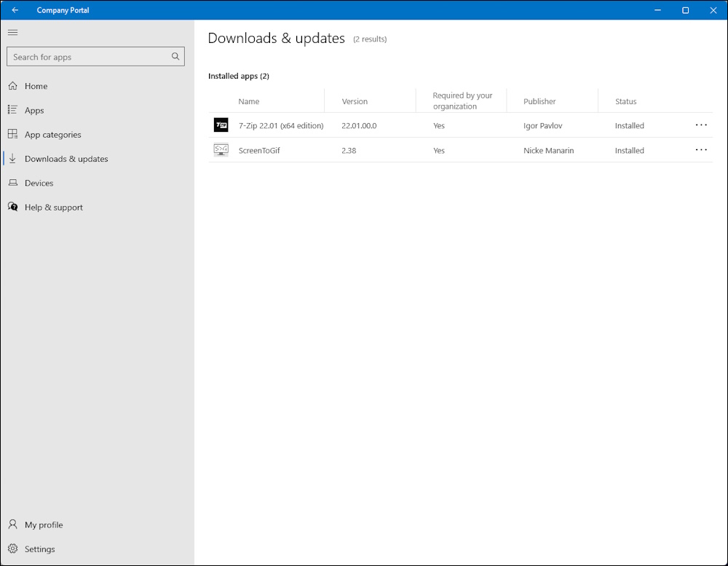Minimize the Company Portal window
The height and width of the screenshot is (566, 728).
pyautogui.click(x=657, y=9)
